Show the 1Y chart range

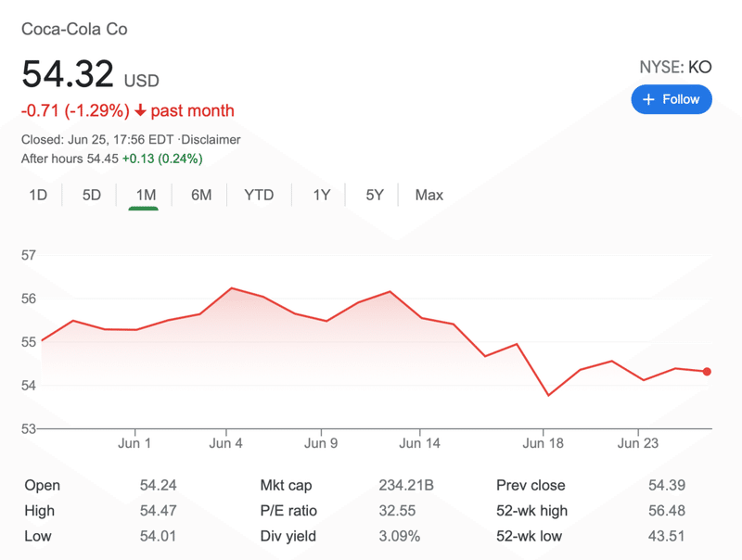click(x=321, y=195)
